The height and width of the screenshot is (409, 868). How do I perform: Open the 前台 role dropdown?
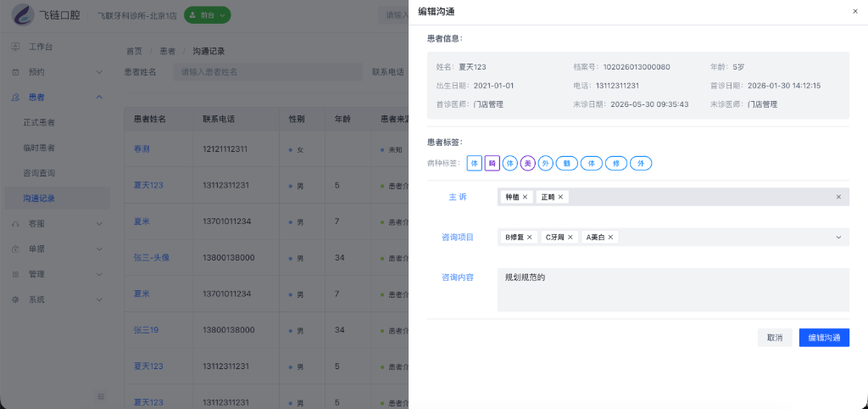pyautogui.click(x=207, y=15)
